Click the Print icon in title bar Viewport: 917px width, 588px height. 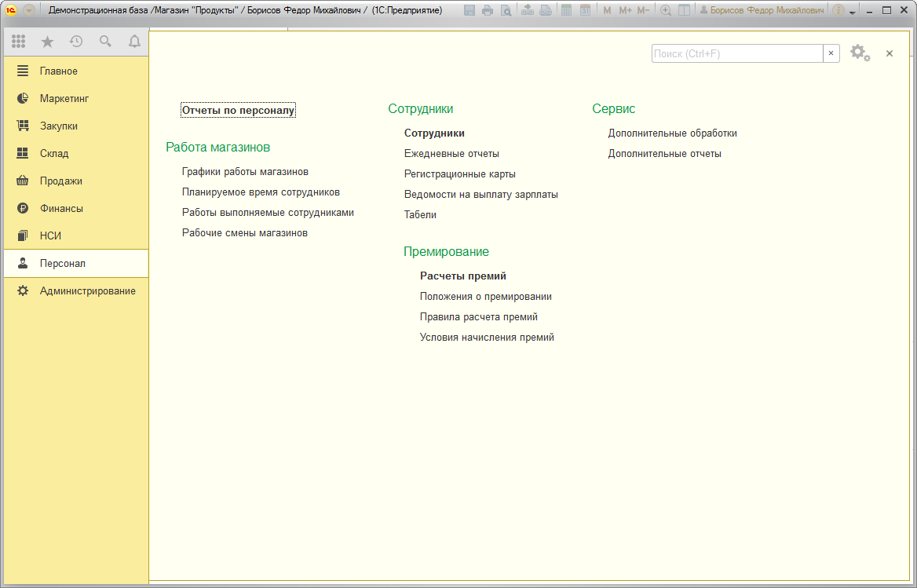(x=487, y=10)
